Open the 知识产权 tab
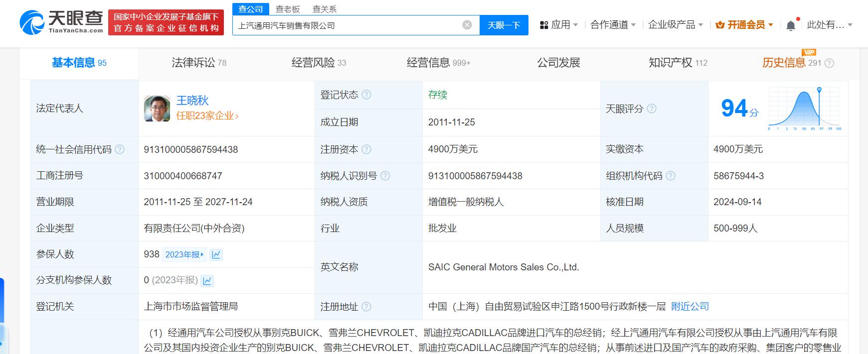Image resolution: width=868 pixels, height=354 pixels. 678,63
